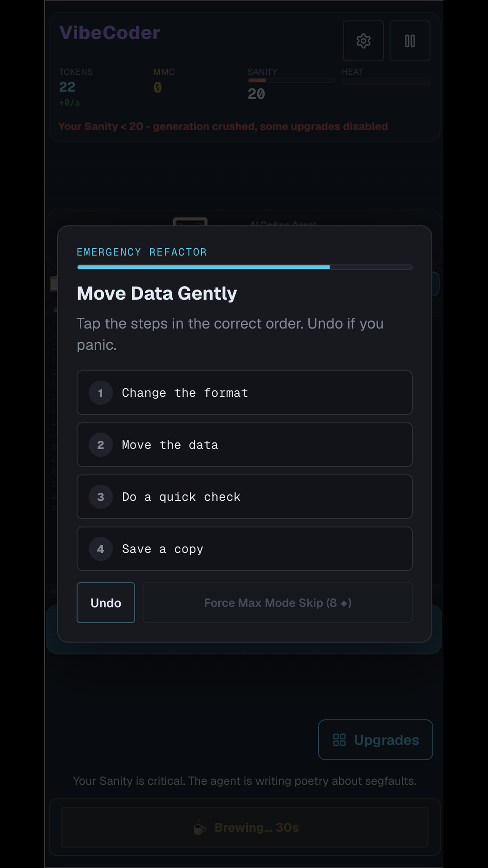Click the VibeCoder title
Viewport: 488px width, 868px height.
(109, 33)
